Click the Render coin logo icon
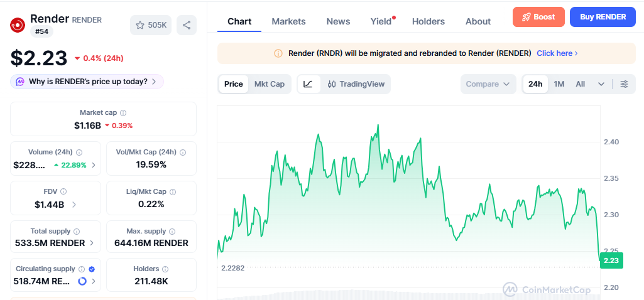The height and width of the screenshot is (300, 644). click(x=18, y=25)
